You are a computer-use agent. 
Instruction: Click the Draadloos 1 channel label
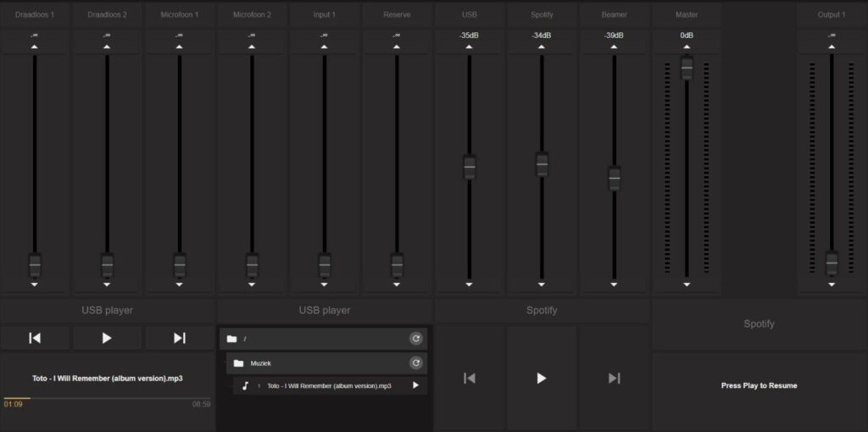click(x=35, y=15)
